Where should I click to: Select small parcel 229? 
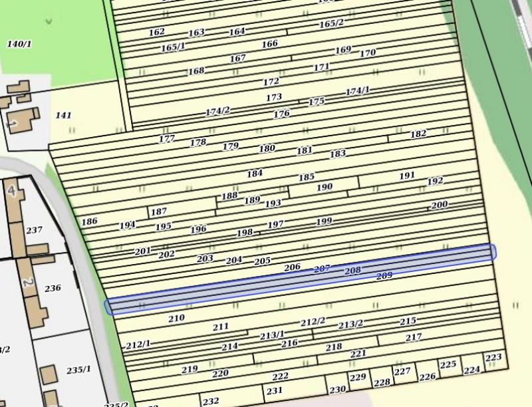pos(358,377)
